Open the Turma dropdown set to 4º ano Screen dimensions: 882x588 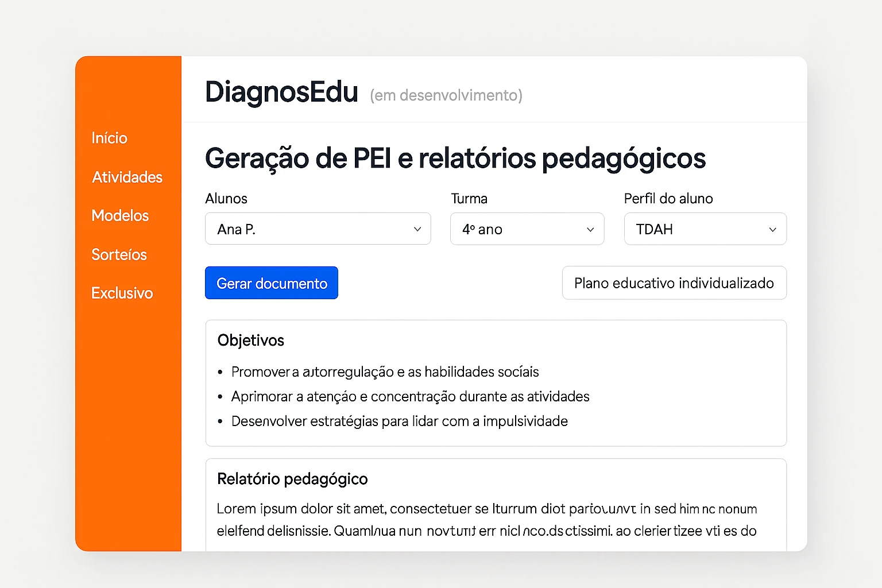coord(527,229)
